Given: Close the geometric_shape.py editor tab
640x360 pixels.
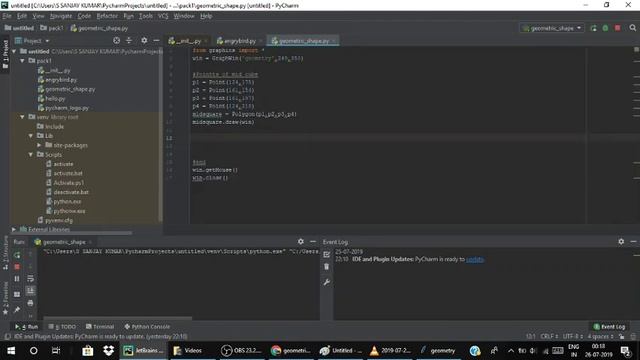Looking at the screenshot, I should pyautogui.click(x=334, y=41).
